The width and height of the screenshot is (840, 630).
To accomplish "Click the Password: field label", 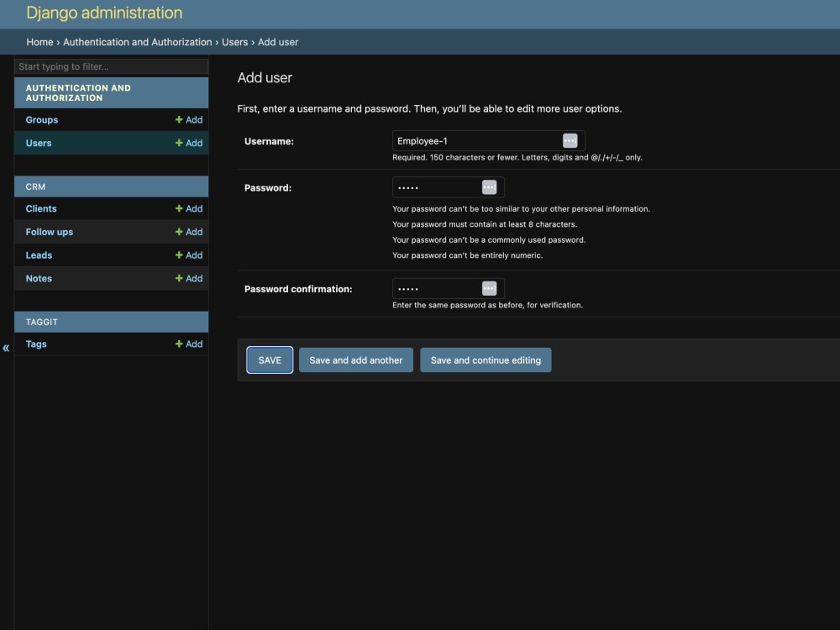I will pos(268,188).
